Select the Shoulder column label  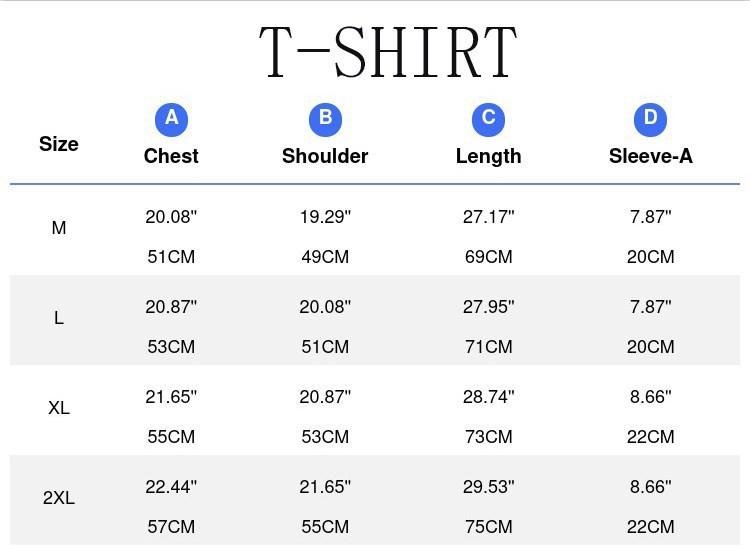click(x=325, y=156)
